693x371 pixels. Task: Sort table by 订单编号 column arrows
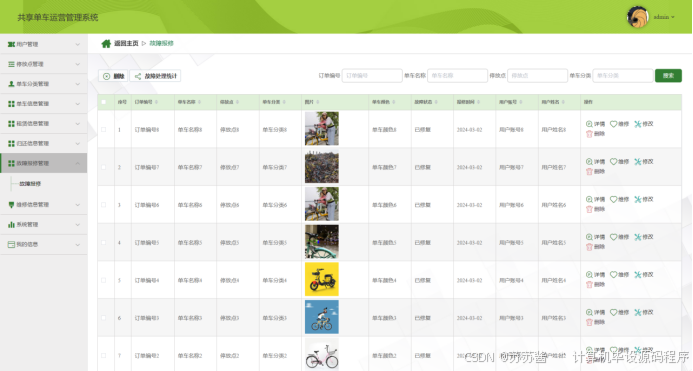156,102
